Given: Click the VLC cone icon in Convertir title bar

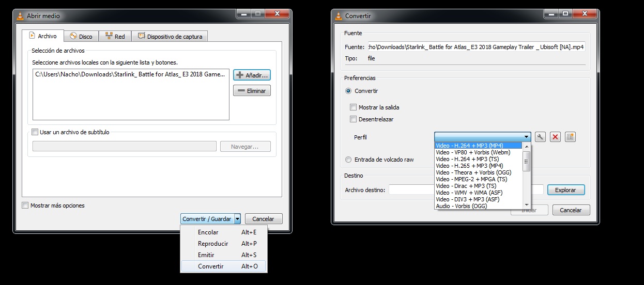Looking at the screenshot, I should pos(339,16).
